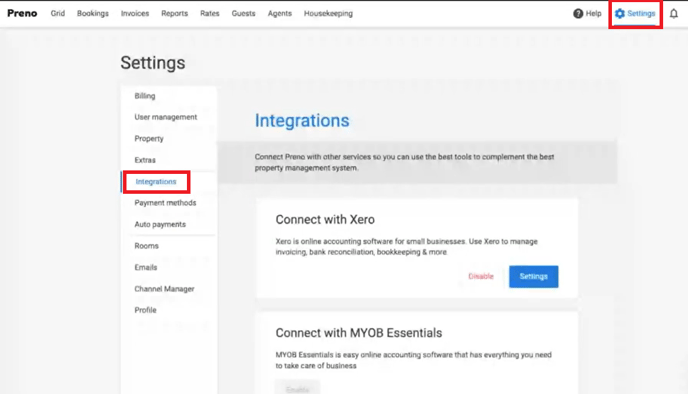Image resolution: width=688 pixels, height=394 pixels.
Task: Open Payment methods settings
Action: [x=165, y=203]
